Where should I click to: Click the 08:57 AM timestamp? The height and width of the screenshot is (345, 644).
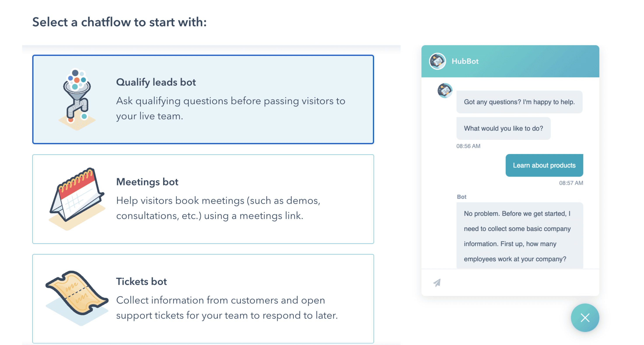[571, 183]
